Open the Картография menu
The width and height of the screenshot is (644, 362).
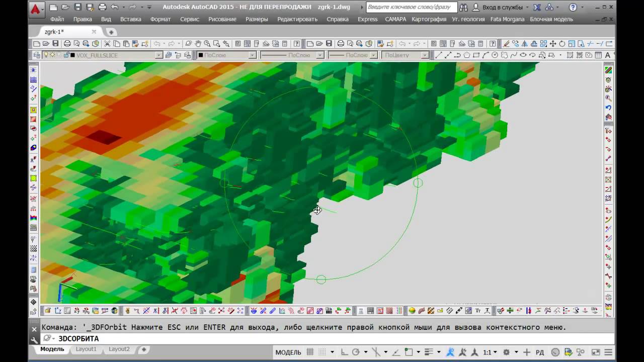pos(429,19)
